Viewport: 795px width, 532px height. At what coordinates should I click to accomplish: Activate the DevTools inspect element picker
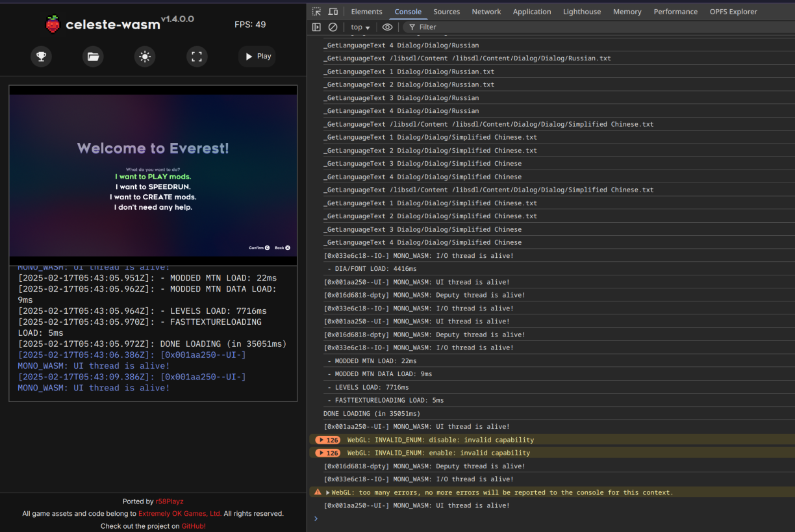coord(316,12)
